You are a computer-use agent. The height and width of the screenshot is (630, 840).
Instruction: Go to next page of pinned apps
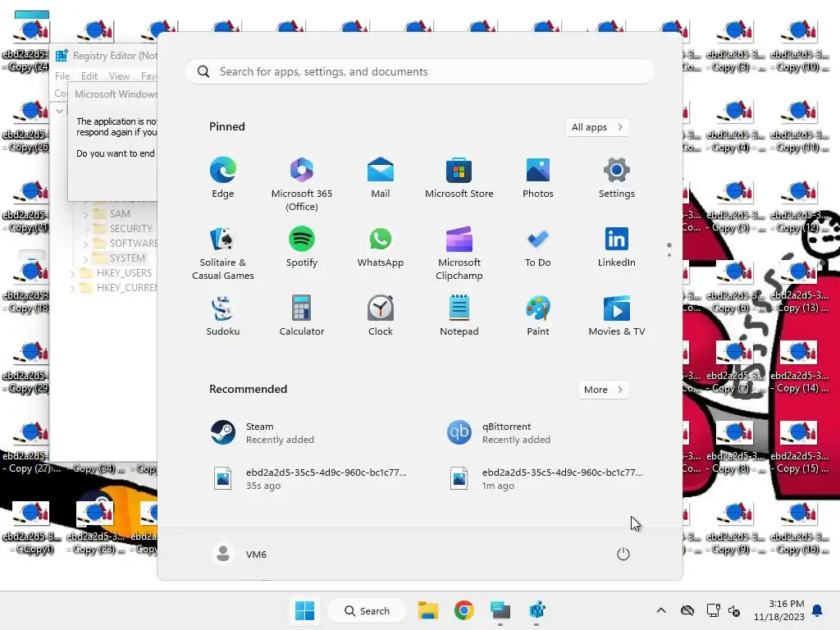coord(669,255)
